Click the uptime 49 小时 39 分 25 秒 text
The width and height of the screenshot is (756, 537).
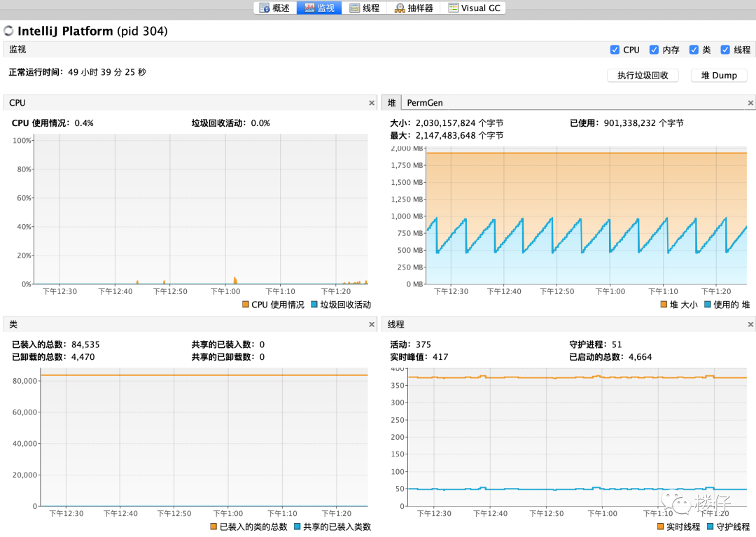tap(107, 72)
